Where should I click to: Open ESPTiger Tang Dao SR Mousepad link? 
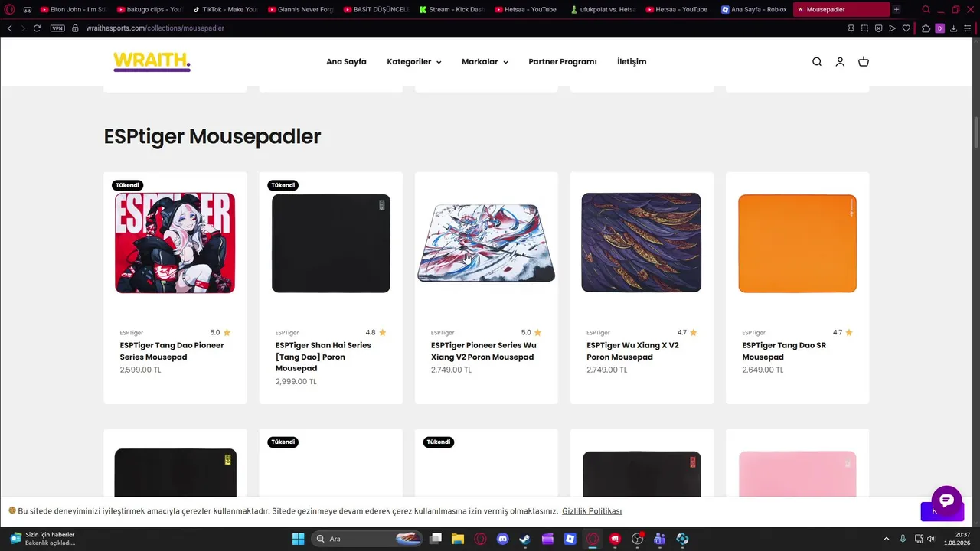(x=783, y=351)
